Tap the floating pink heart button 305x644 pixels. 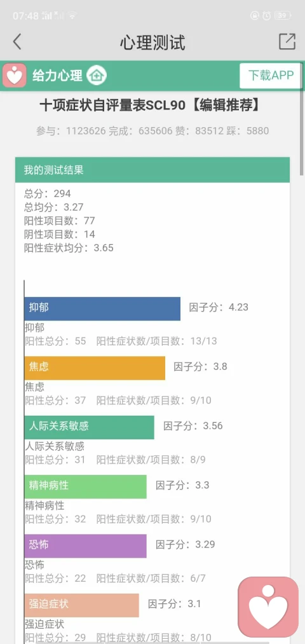click(x=268, y=607)
